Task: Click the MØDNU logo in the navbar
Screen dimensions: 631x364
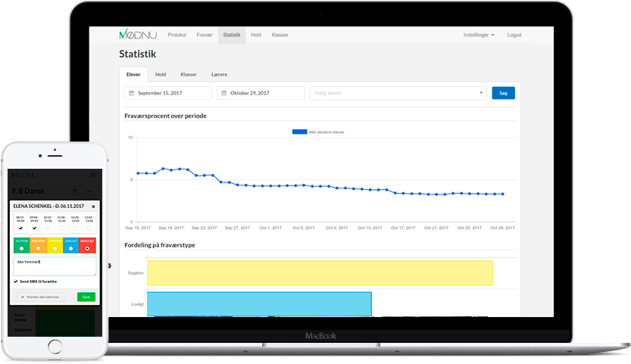Action: point(134,35)
